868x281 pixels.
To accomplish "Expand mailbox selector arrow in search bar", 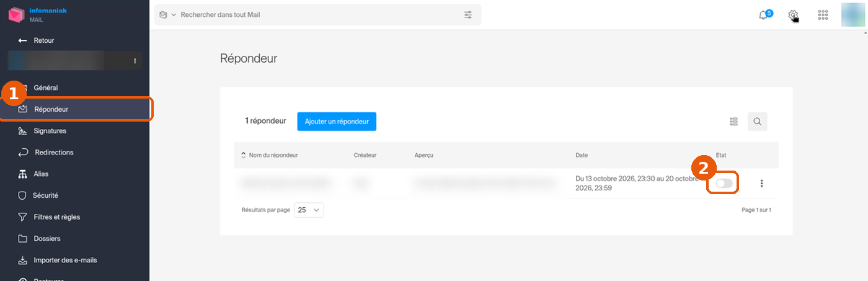I will click(x=174, y=14).
